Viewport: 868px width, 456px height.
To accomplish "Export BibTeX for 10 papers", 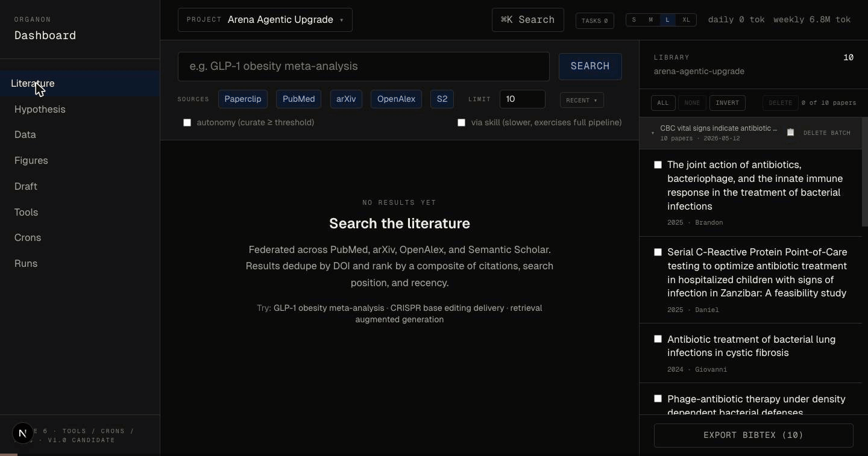I will (753, 435).
